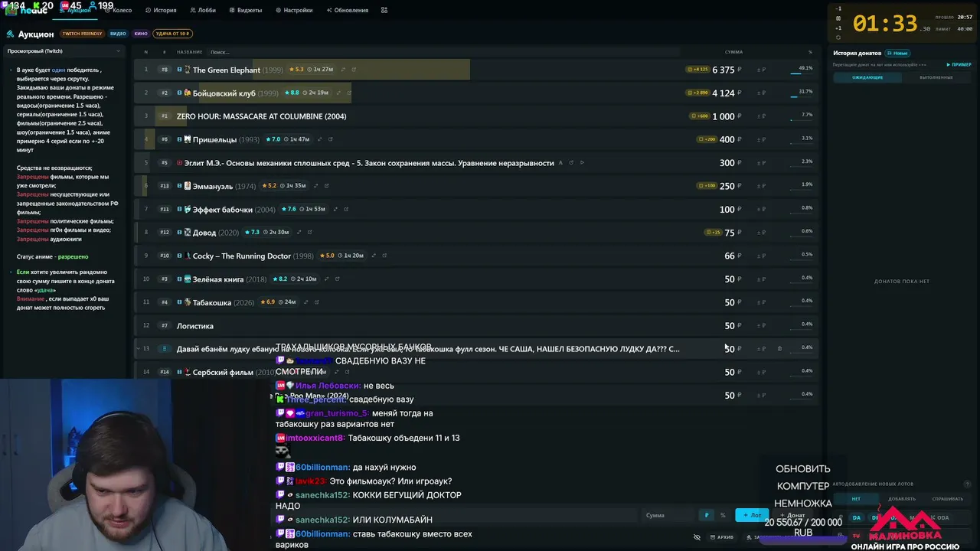
Task: Toggle the Новые filter in История донатов
Action: [897, 54]
